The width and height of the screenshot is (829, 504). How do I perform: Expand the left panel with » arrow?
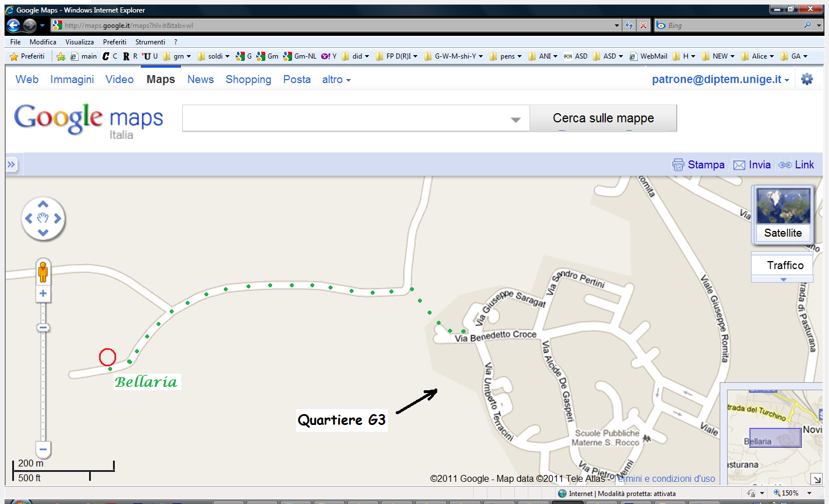click(x=11, y=164)
